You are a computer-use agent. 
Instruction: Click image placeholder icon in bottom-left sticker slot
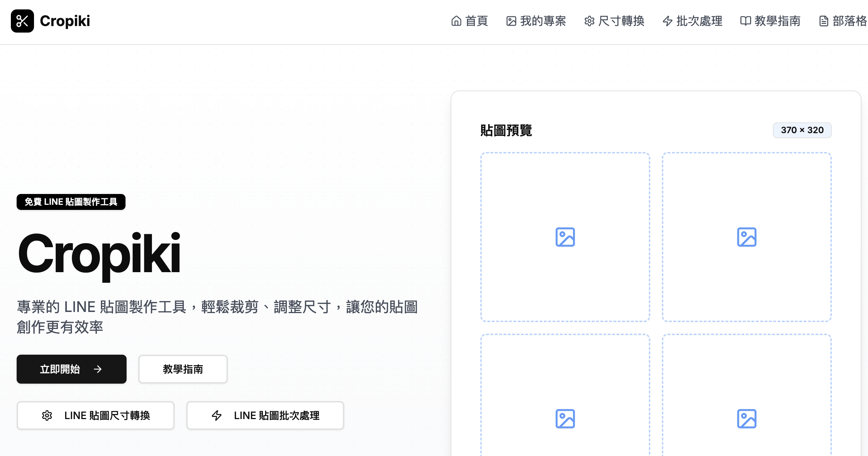[x=565, y=419]
